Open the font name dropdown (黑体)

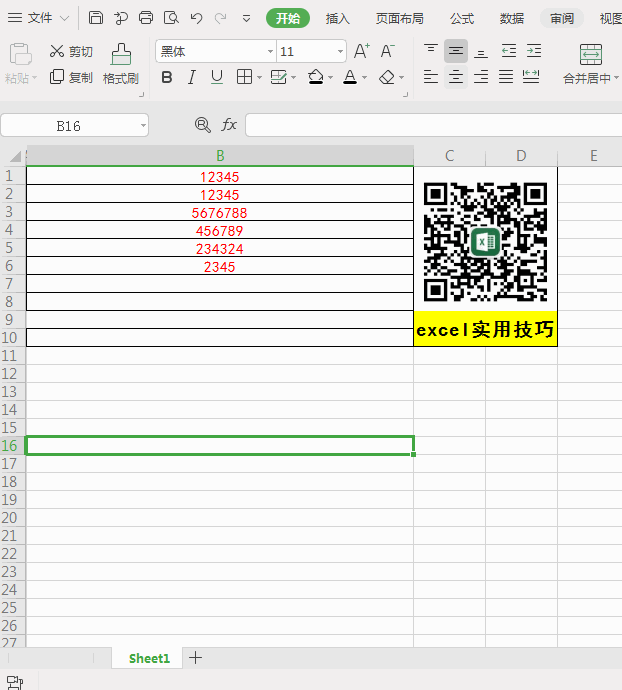pyautogui.click(x=270, y=51)
